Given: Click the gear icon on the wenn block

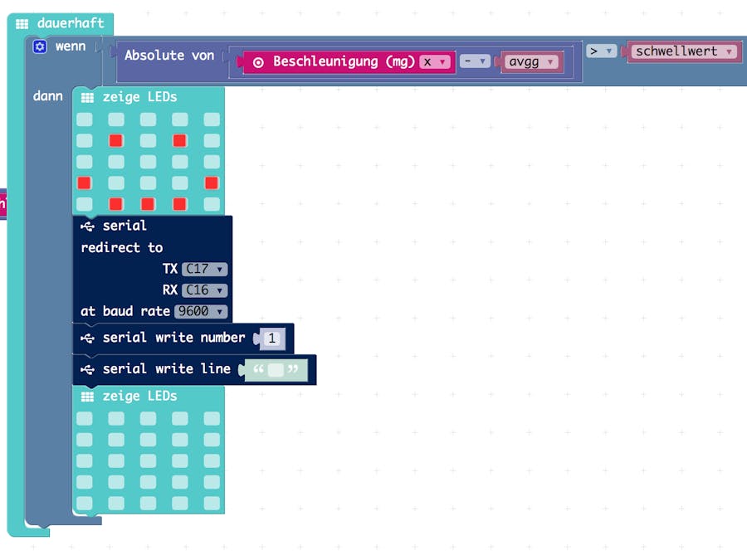Looking at the screenshot, I should (x=40, y=46).
